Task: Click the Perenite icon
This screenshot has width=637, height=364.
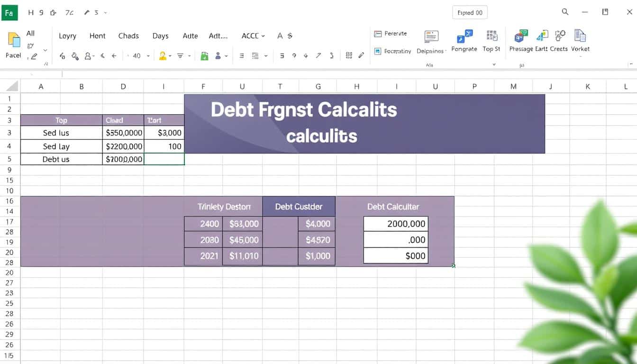Action: [378, 34]
